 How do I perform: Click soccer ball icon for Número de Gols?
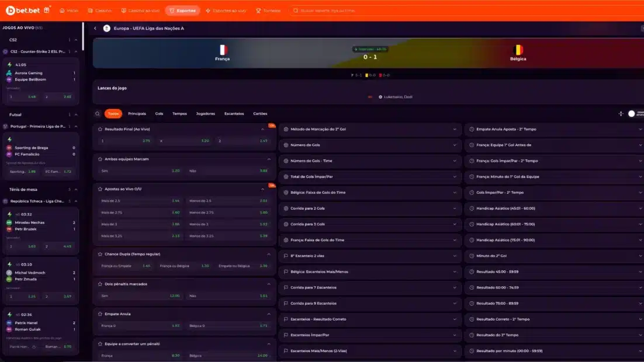(286, 145)
